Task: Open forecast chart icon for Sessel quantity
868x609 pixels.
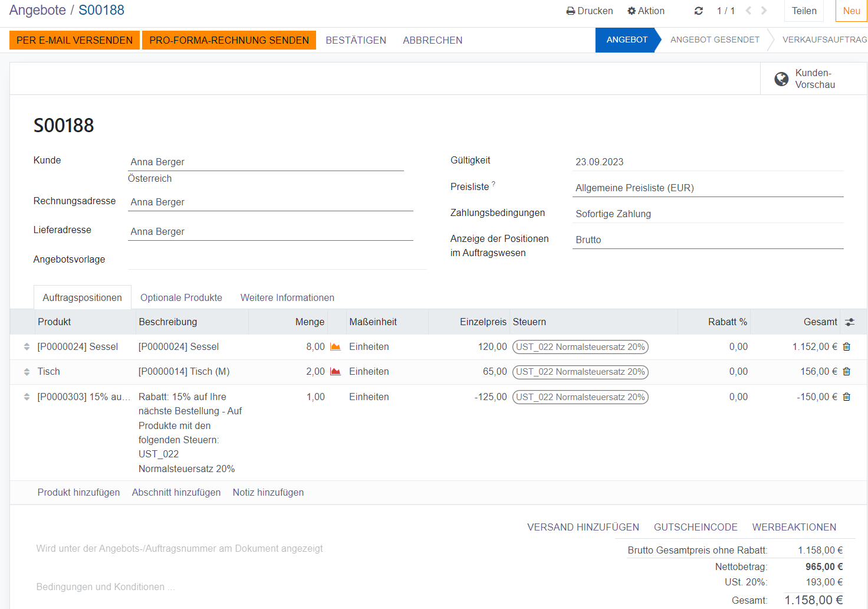Action: [x=336, y=347]
